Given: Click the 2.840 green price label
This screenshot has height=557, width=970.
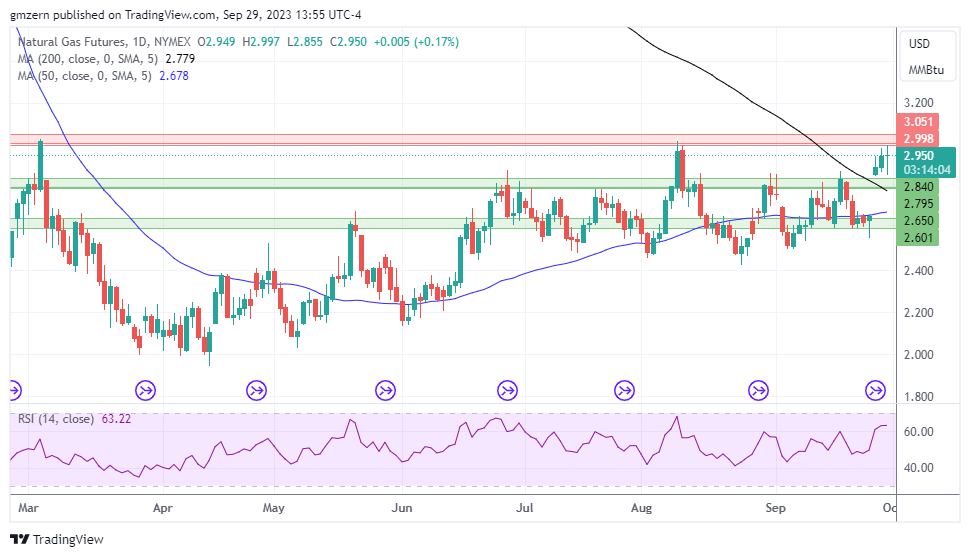Looking at the screenshot, I should (918, 187).
